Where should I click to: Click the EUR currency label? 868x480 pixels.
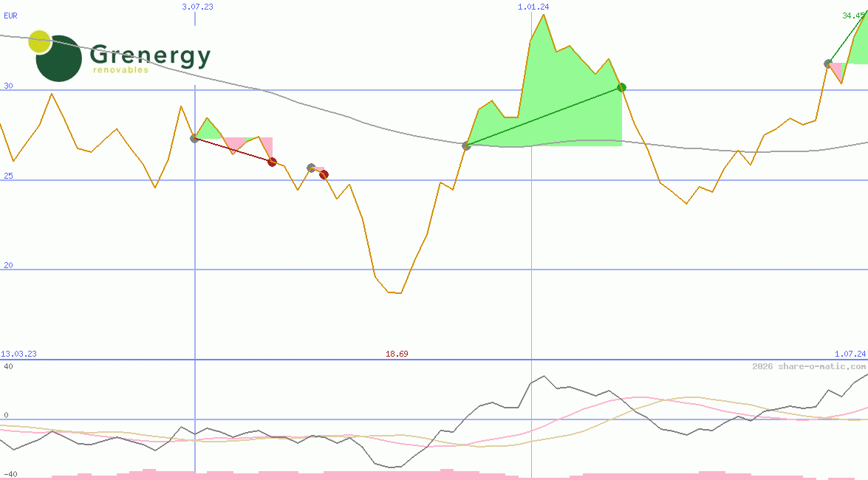tap(10, 15)
